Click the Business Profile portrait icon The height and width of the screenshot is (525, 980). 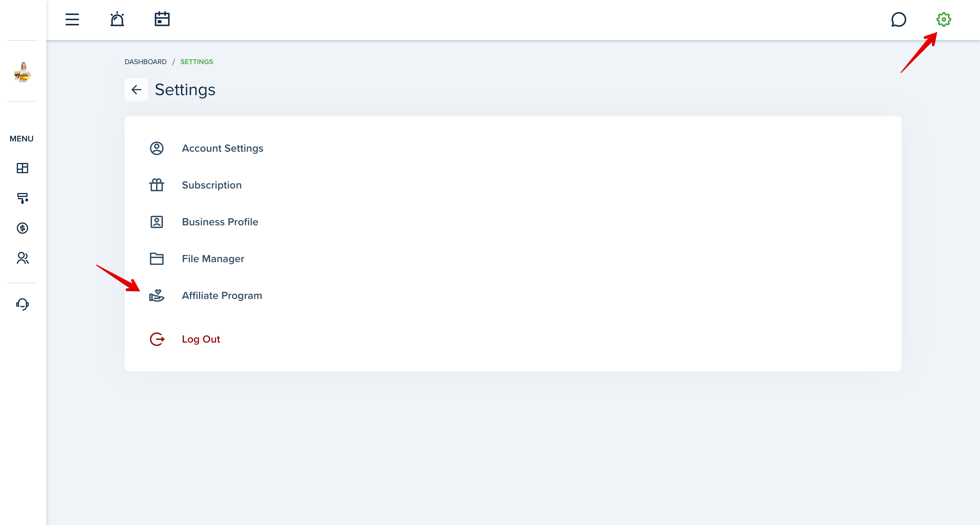click(x=157, y=222)
